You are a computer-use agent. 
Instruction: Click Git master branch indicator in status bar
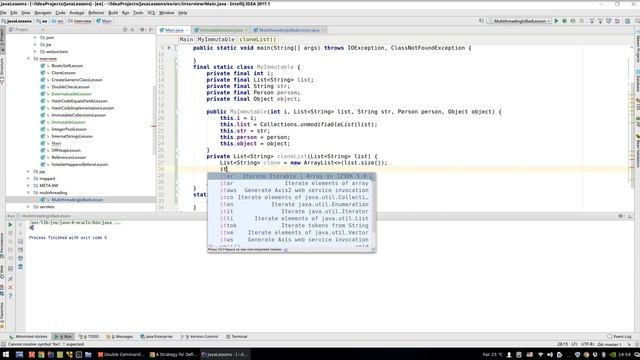(x=609, y=344)
